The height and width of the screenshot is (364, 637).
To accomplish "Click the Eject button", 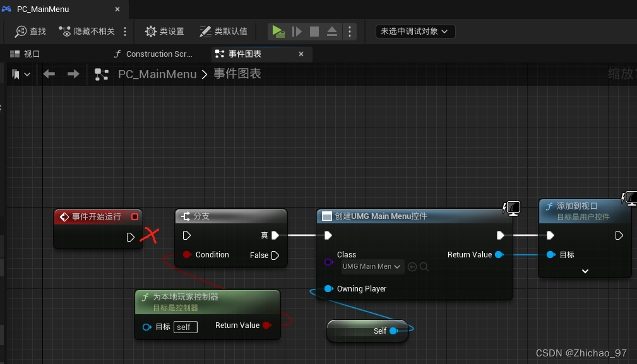I will coord(332,32).
